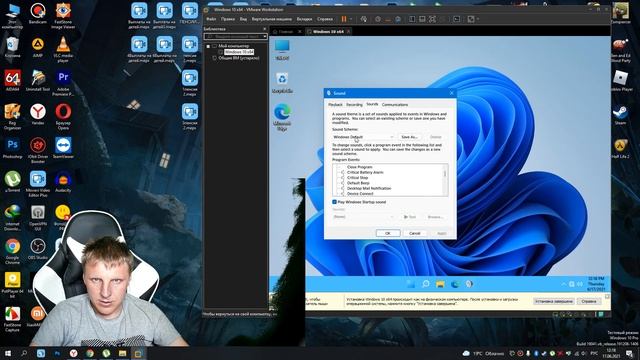Open Recycle Bin on the guest desktop
This screenshot has height=360, width=640.
tap(282, 82)
